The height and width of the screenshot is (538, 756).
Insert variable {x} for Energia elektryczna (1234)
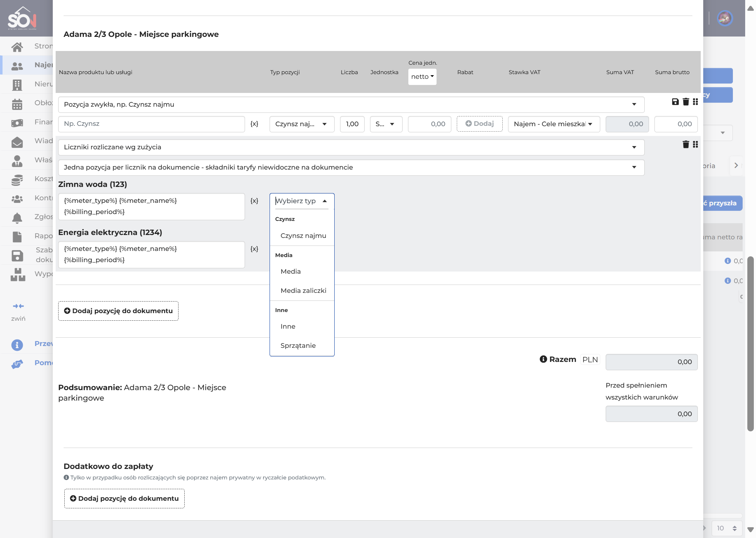click(x=254, y=249)
